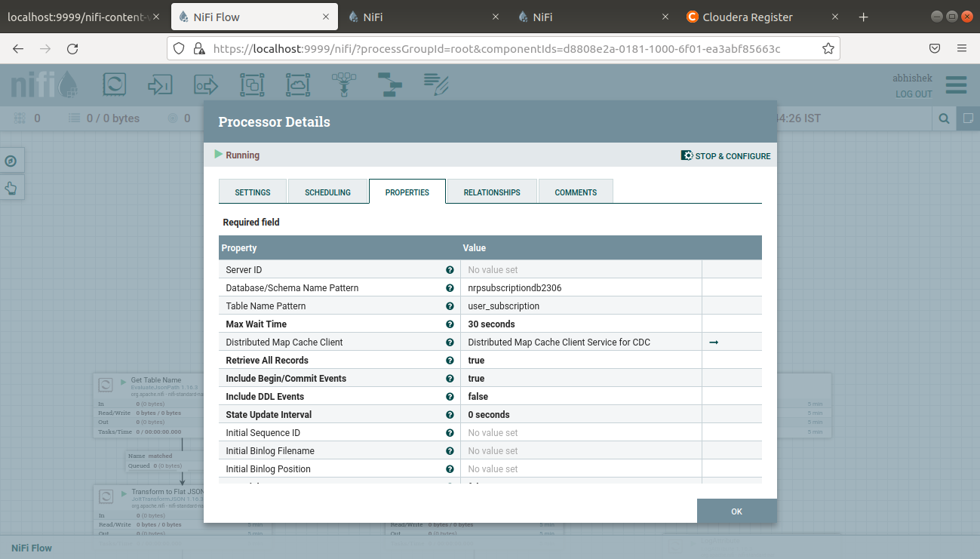Select the Funnel icon
Image resolution: width=980 pixels, height=559 pixels.
pos(343,84)
